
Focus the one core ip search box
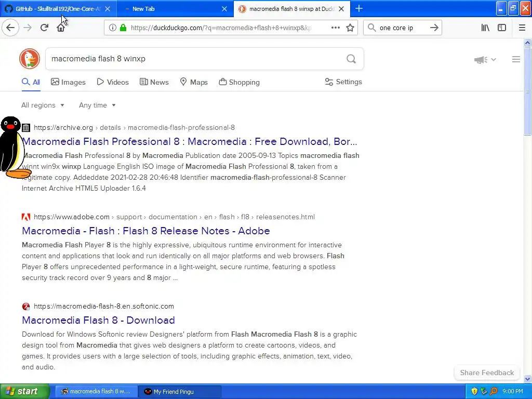(402, 28)
